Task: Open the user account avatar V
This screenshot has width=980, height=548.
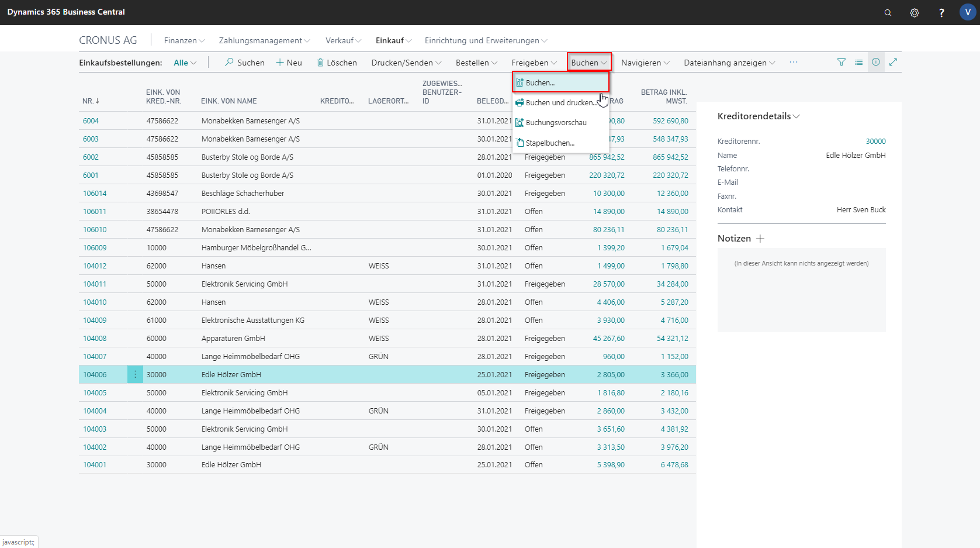Action: (x=968, y=12)
